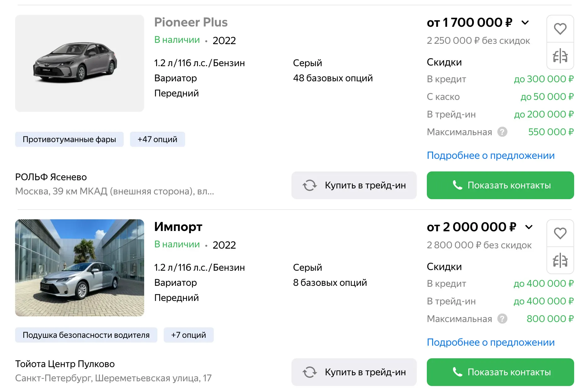Viewport: 588px width, 392px height.
Task: Open the Pioneer Plus listing title
Action: click(x=191, y=22)
